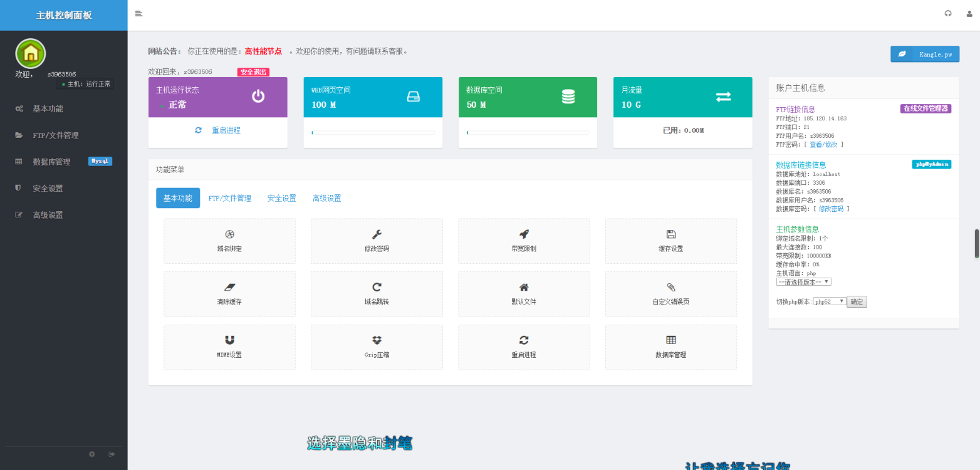Viewport: 980px width, 470px height.
Task: Click the power icon on 主机运行状态 card
Action: (258, 97)
